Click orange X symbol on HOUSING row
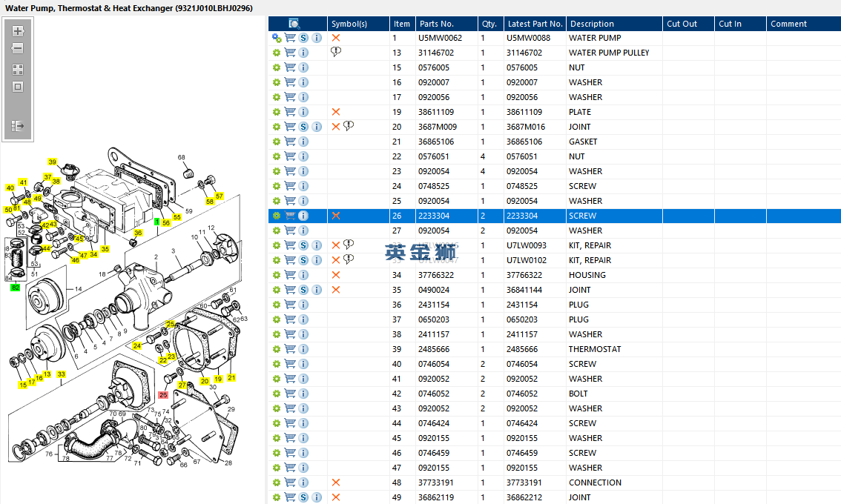The height and width of the screenshot is (504, 841). point(336,275)
